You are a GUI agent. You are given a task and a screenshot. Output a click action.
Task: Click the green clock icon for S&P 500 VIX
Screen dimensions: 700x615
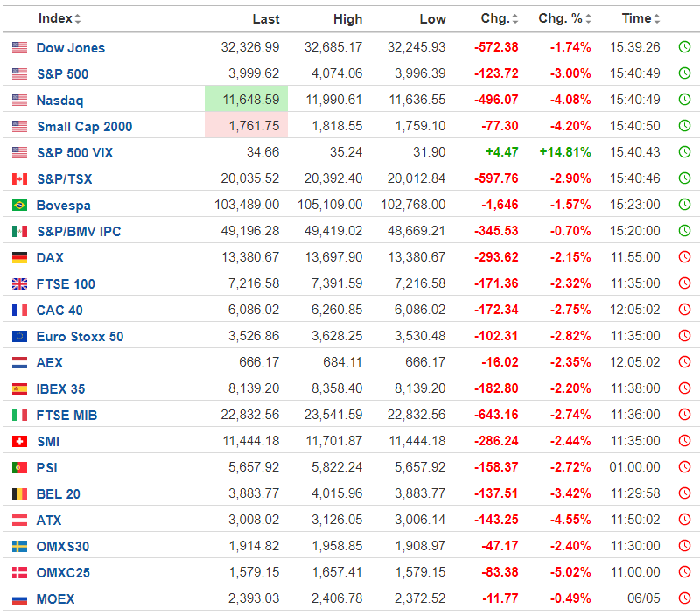pos(684,152)
